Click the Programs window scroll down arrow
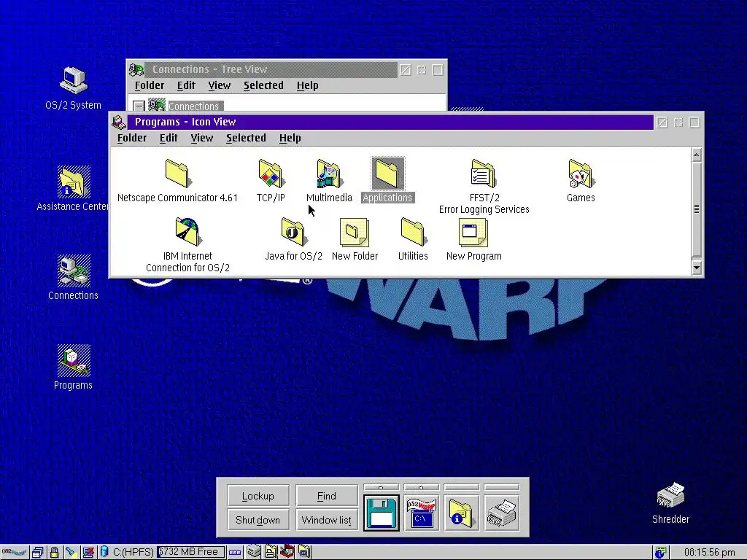The image size is (747, 560). 697,268
